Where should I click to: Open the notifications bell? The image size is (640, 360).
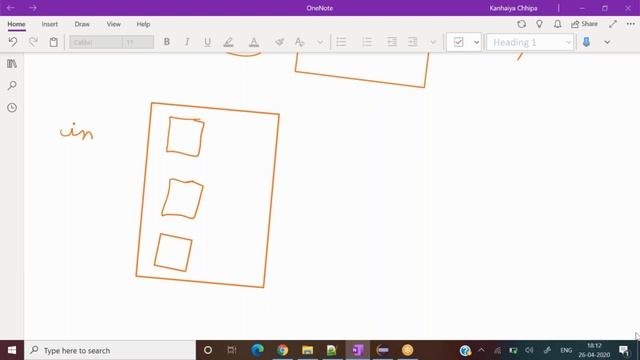click(557, 24)
